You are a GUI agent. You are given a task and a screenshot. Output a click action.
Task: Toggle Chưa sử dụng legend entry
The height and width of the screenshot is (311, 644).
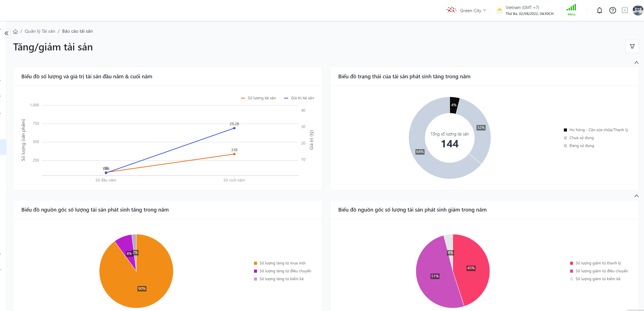point(581,138)
